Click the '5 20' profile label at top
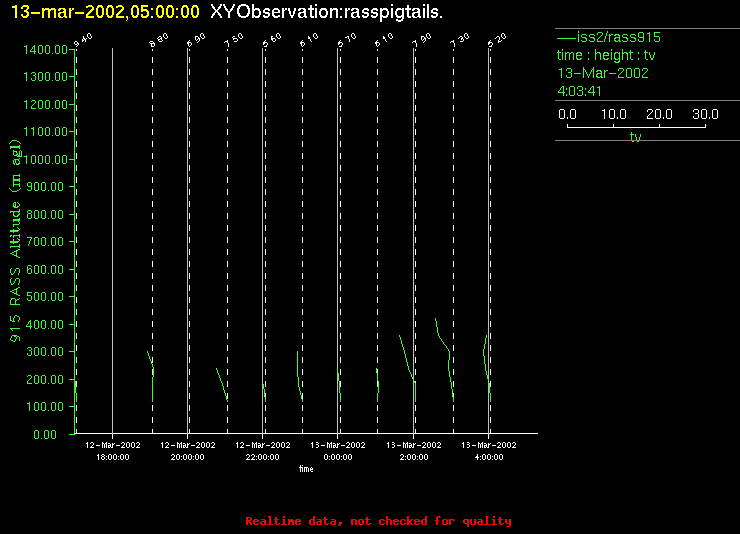The height and width of the screenshot is (534, 740). point(496,41)
